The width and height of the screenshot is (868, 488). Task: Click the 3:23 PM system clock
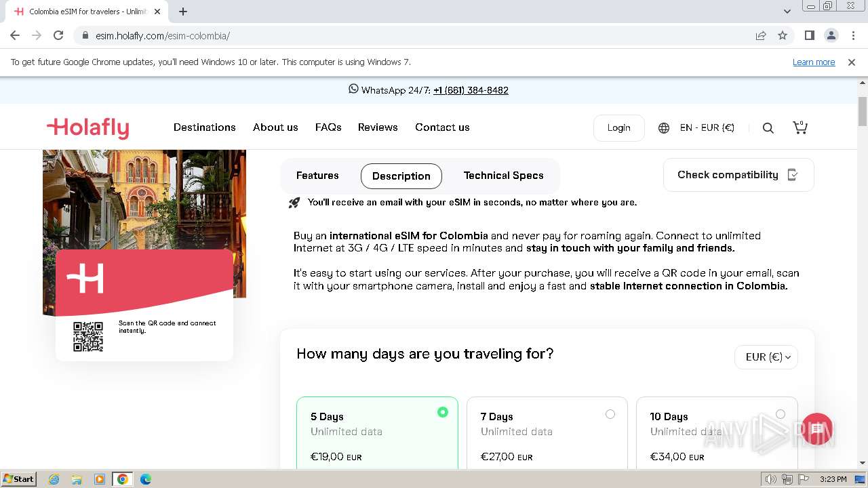point(833,479)
